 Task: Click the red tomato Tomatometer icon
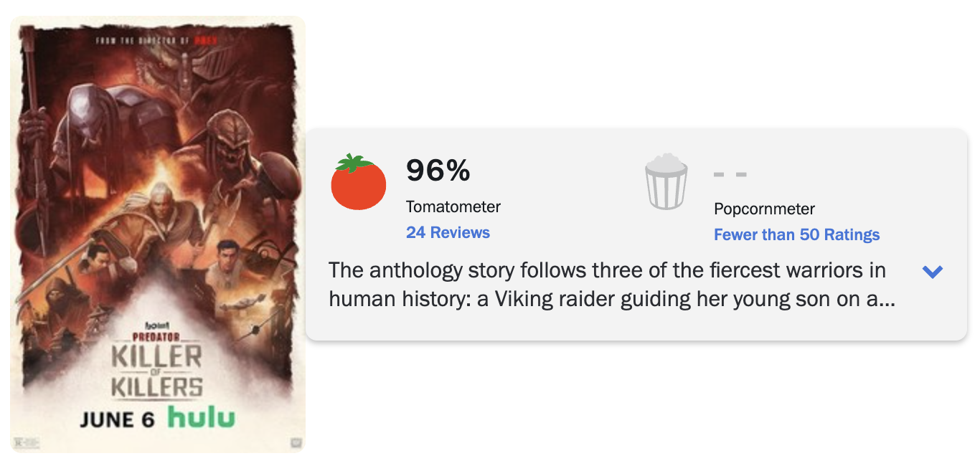[x=359, y=182]
